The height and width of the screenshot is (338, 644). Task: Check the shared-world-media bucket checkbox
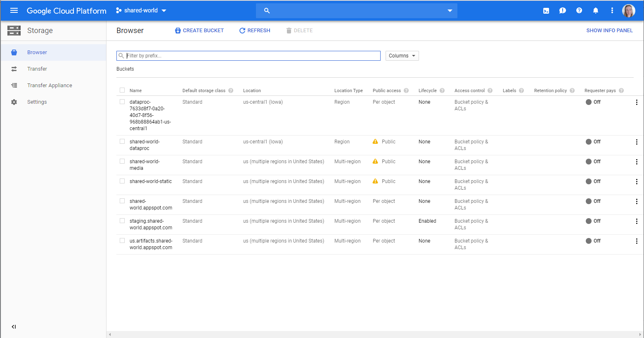pos(122,161)
